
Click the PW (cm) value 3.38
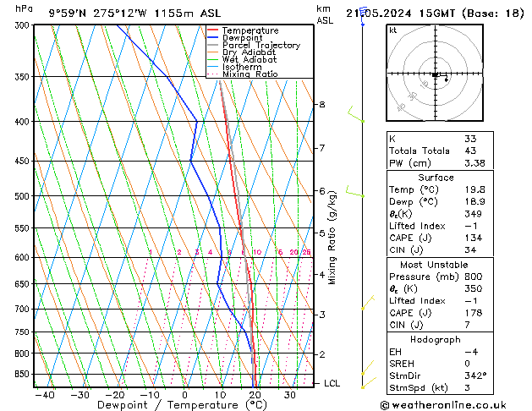pos(474,164)
